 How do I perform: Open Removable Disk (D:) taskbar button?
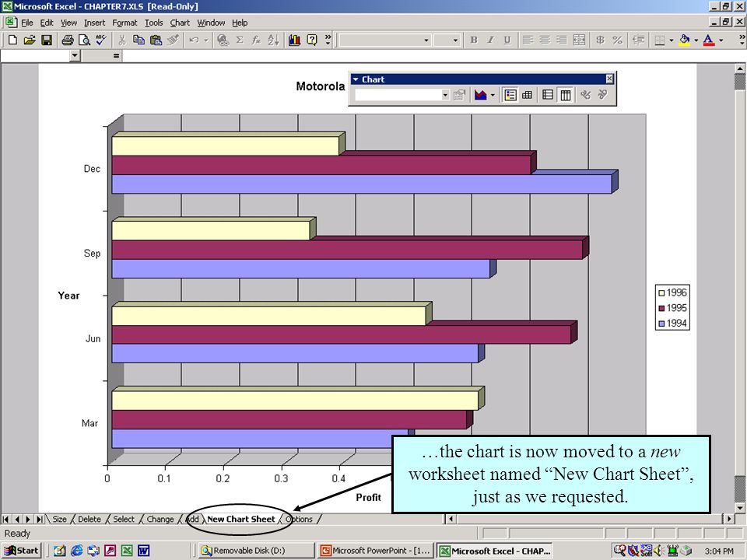256,551
